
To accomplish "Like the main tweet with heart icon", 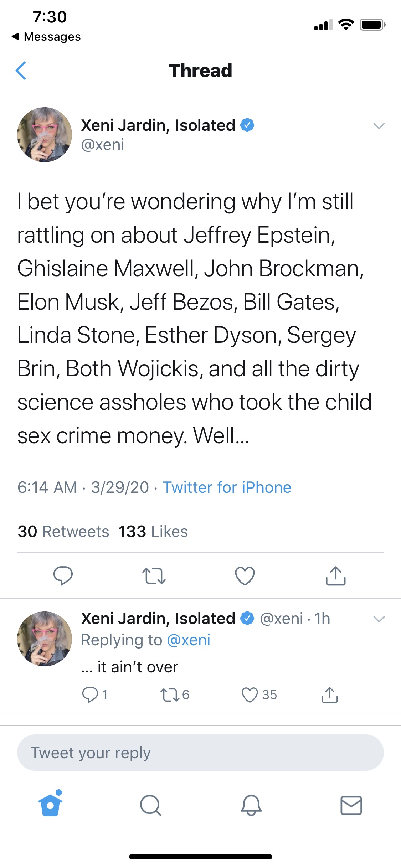I will click(245, 576).
